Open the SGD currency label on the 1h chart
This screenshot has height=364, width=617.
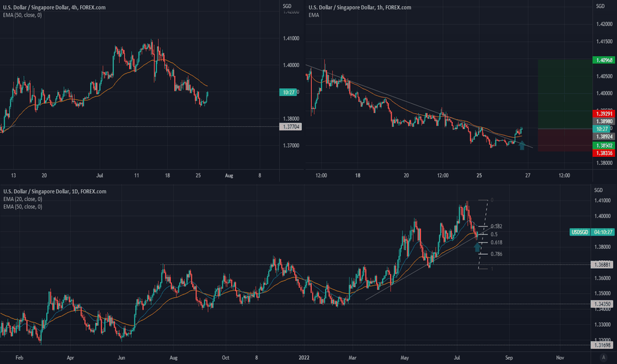(x=600, y=6)
